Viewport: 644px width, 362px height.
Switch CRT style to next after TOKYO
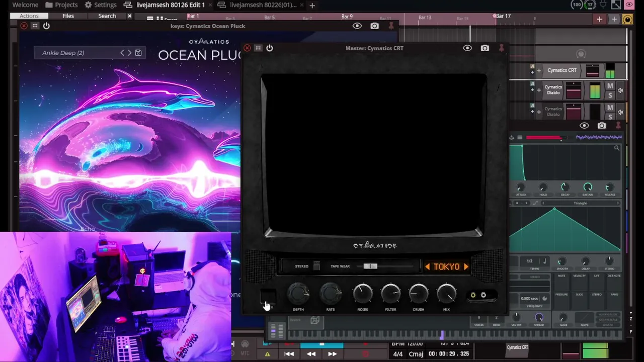pyautogui.click(x=466, y=267)
